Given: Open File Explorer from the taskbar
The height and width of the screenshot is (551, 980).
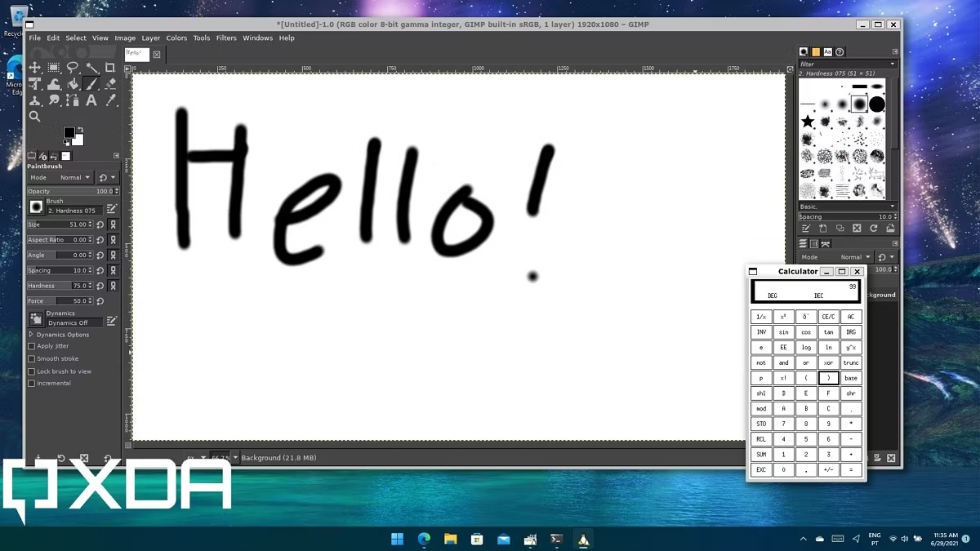Looking at the screenshot, I should 450,539.
